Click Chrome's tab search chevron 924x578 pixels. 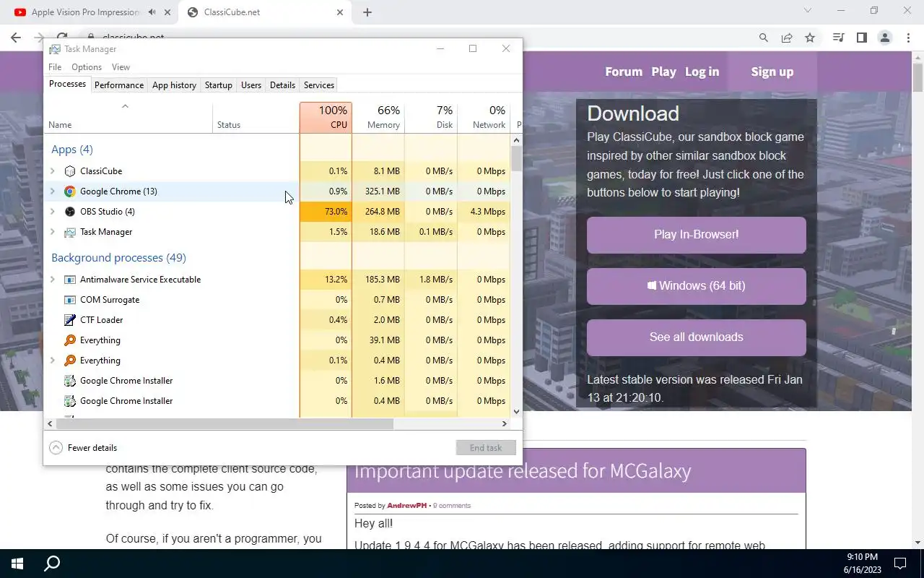pyautogui.click(x=808, y=10)
